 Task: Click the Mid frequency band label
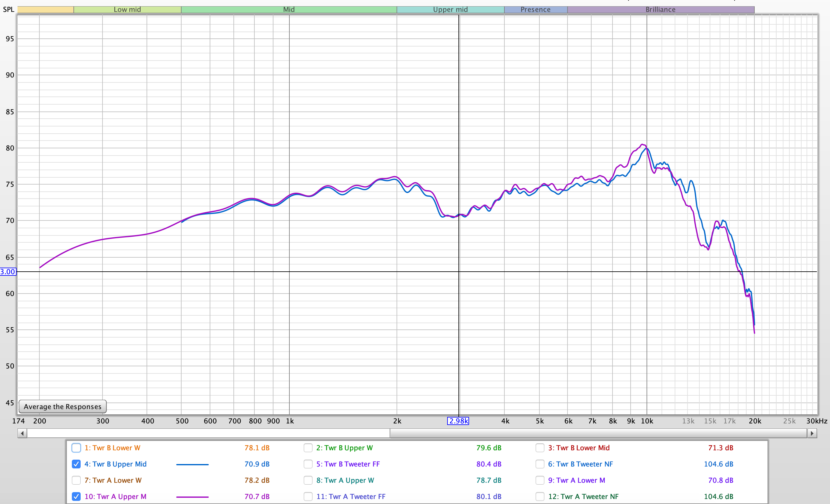[289, 9]
